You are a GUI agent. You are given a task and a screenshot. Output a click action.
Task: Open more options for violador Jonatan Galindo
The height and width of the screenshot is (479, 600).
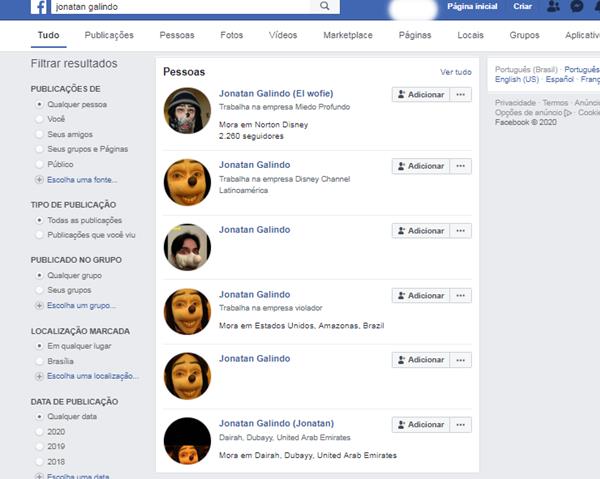pyautogui.click(x=460, y=295)
